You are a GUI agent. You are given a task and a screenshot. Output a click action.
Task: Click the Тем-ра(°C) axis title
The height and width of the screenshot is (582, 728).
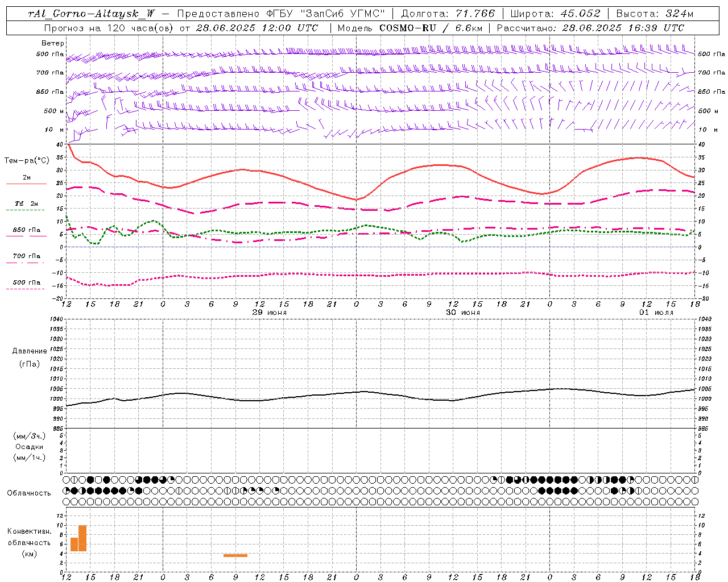click(x=27, y=161)
